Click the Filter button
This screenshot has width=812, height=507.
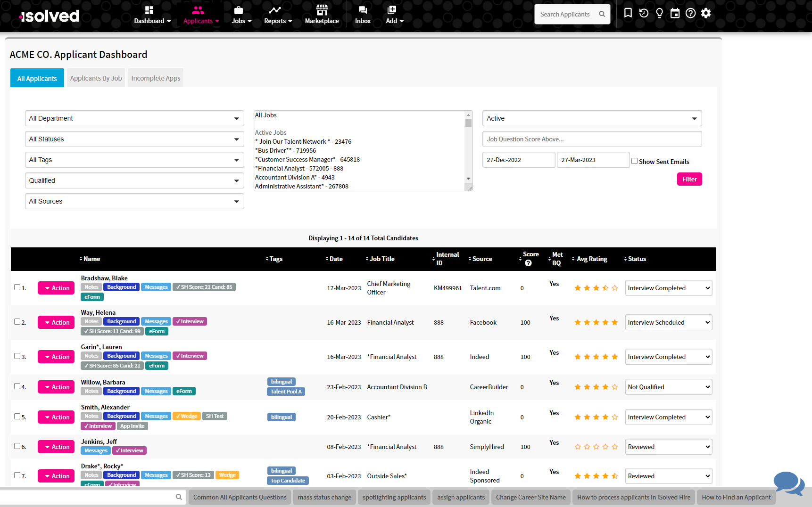point(689,179)
